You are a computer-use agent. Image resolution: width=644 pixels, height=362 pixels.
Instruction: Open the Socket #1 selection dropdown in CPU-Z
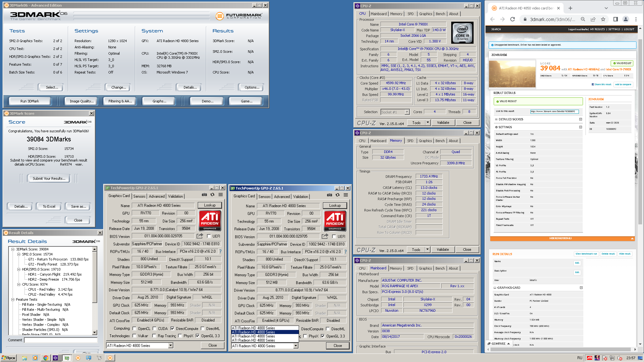point(407,112)
